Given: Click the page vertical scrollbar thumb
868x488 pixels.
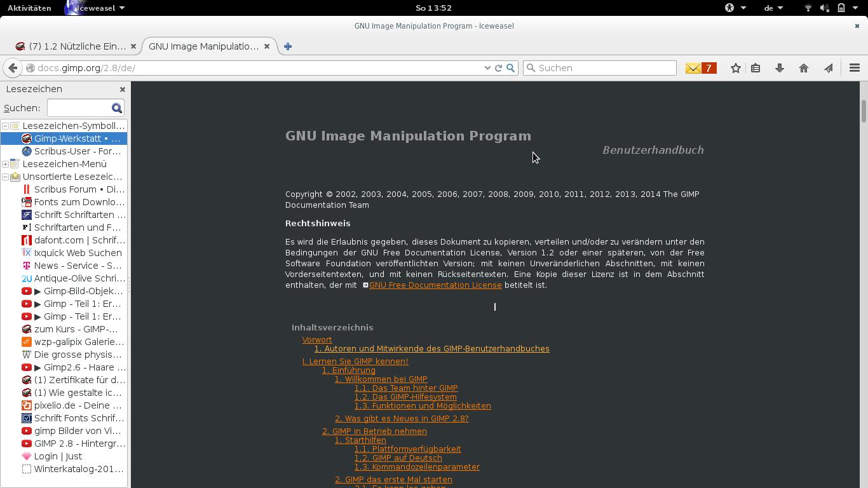Looking at the screenshot, I should tap(864, 111).
